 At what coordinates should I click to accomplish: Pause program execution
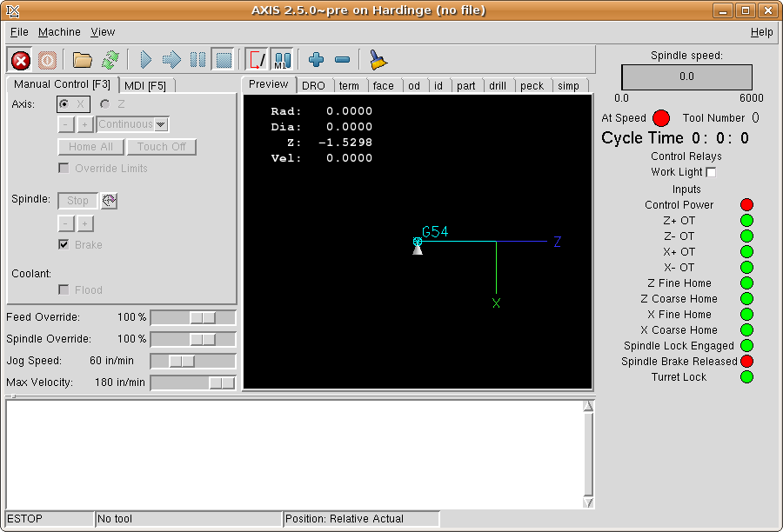coord(197,60)
